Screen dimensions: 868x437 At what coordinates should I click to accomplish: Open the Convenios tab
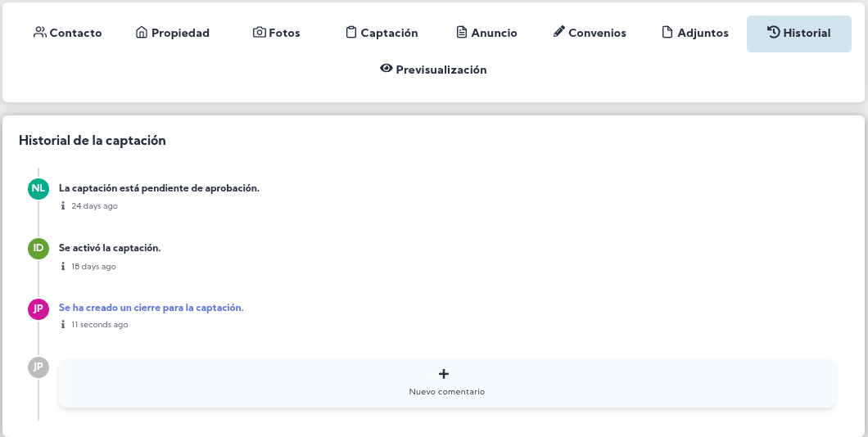click(590, 34)
